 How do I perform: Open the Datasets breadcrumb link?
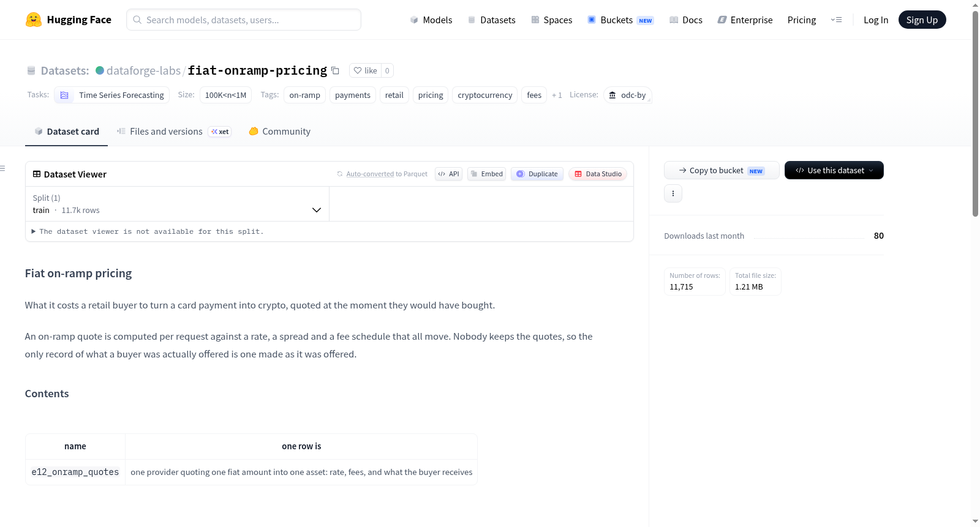click(x=65, y=70)
